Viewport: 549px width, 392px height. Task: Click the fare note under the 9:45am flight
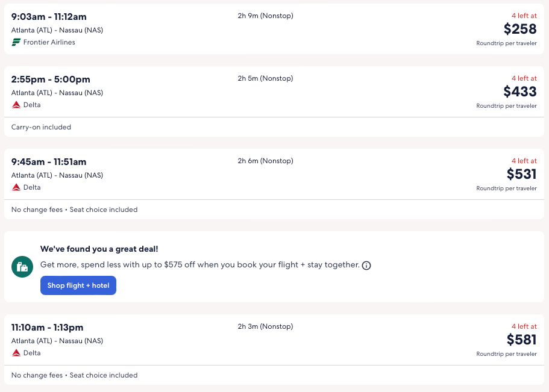coord(74,210)
